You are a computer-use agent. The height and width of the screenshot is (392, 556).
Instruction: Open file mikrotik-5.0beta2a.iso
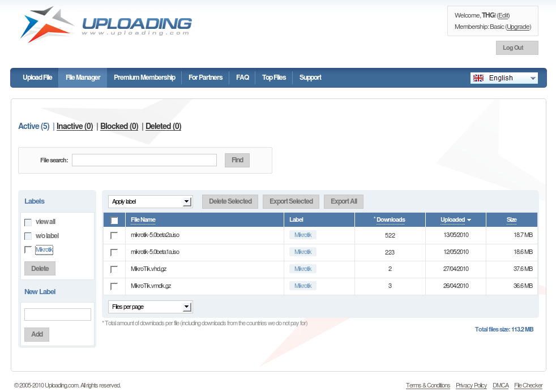click(x=155, y=235)
